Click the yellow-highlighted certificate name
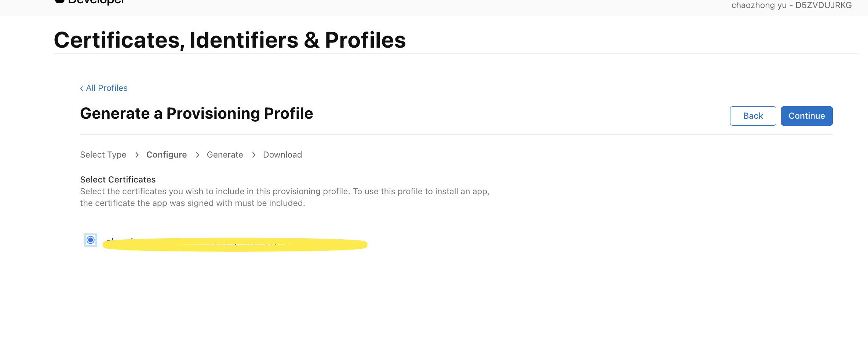 click(x=235, y=244)
